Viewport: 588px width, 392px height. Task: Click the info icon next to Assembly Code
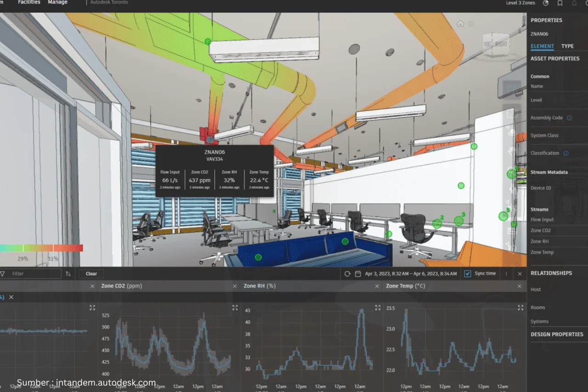[568, 118]
